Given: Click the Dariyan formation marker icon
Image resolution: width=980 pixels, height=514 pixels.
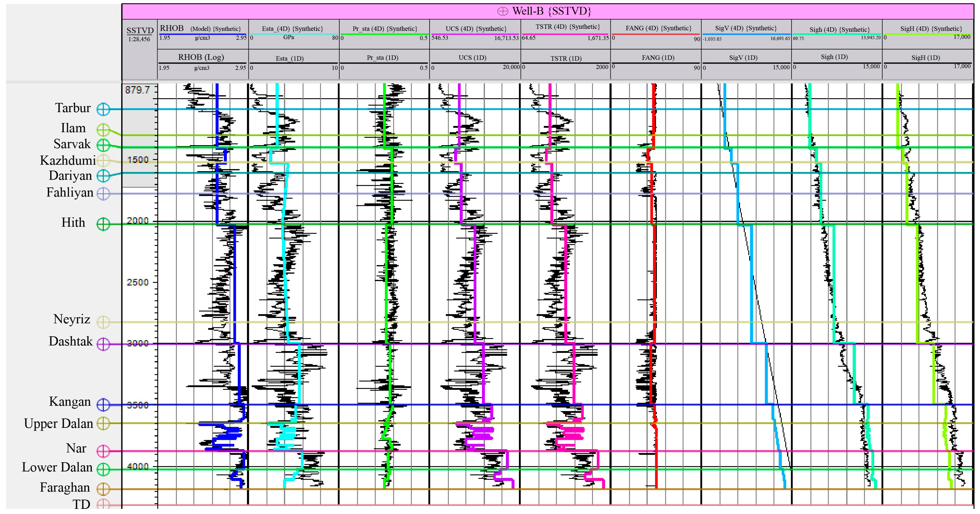Looking at the screenshot, I should pos(103,176).
